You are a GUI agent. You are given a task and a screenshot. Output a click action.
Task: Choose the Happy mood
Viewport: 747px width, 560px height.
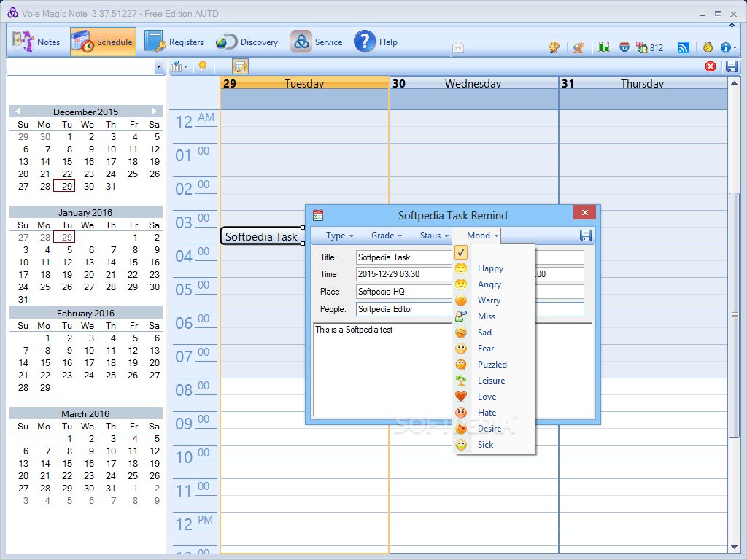tap(493, 268)
